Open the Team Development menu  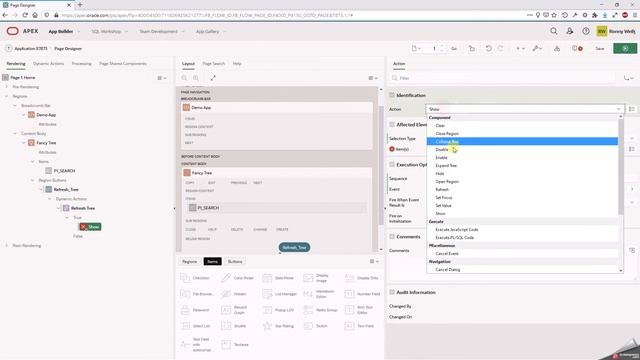pyautogui.click(x=162, y=31)
